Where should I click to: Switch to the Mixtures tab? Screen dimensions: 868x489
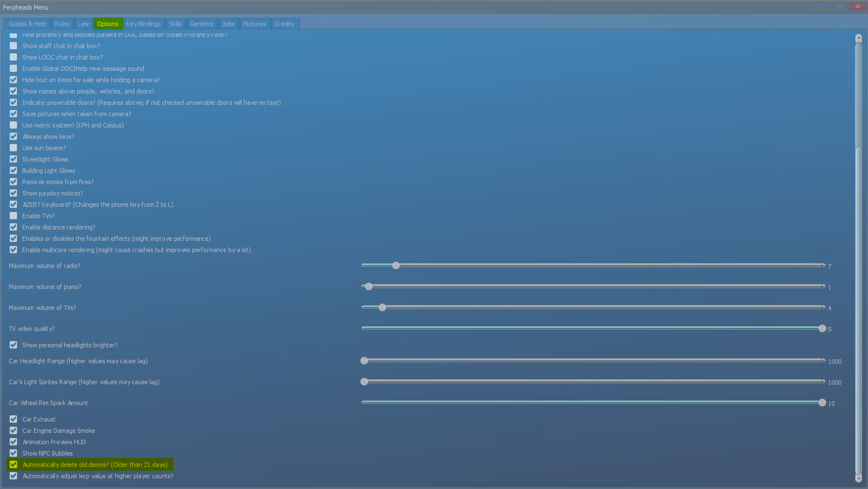tap(255, 24)
